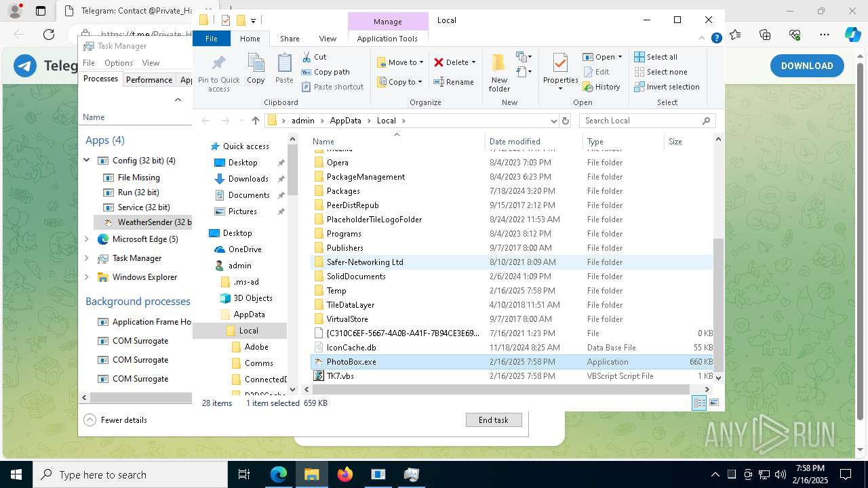
Task: Click Copy path command
Action: (325, 72)
